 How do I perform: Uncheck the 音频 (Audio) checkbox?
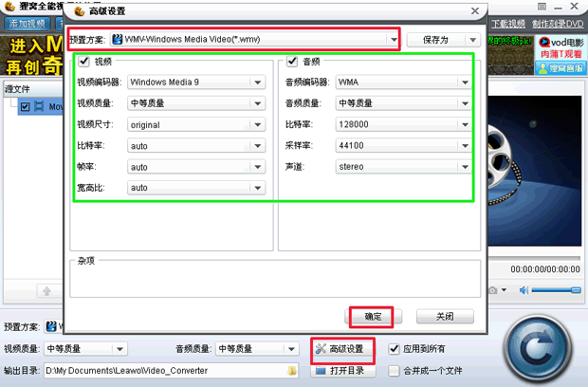pos(292,61)
